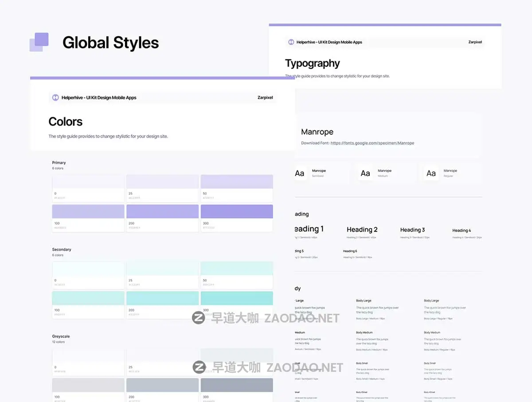Select the Greyscale 300 swatch
This screenshot has width=532, height=402.
click(236, 385)
